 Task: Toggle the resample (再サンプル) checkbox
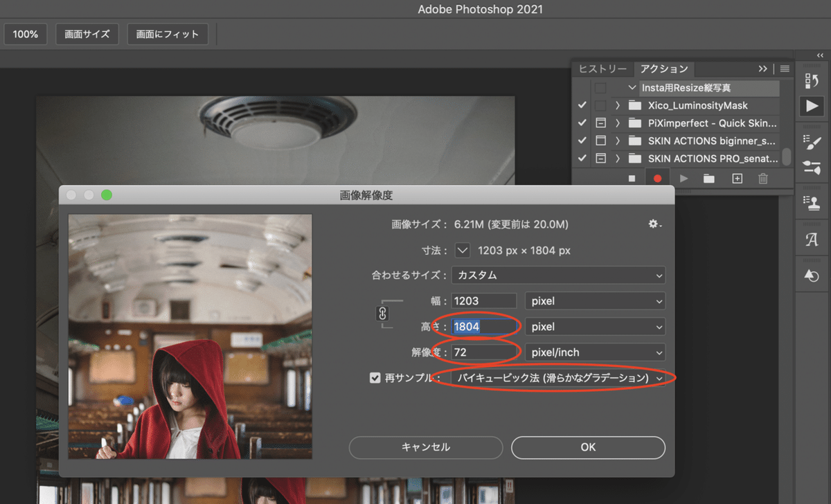click(x=375, y=378)
